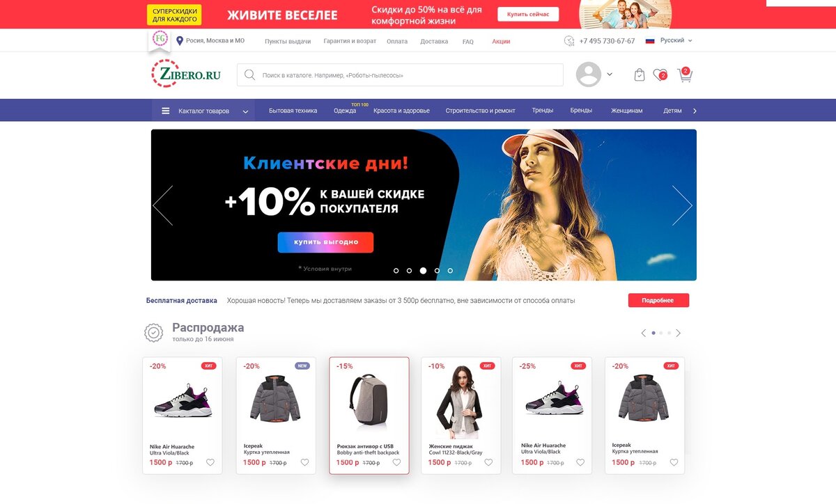This screenshot has height=504, width=836.
Task: Click the search magnifier icon
Action: point(249,74)
